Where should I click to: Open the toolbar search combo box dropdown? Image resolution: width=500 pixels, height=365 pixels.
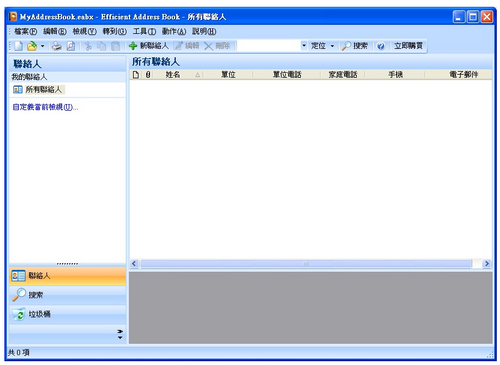304,45
